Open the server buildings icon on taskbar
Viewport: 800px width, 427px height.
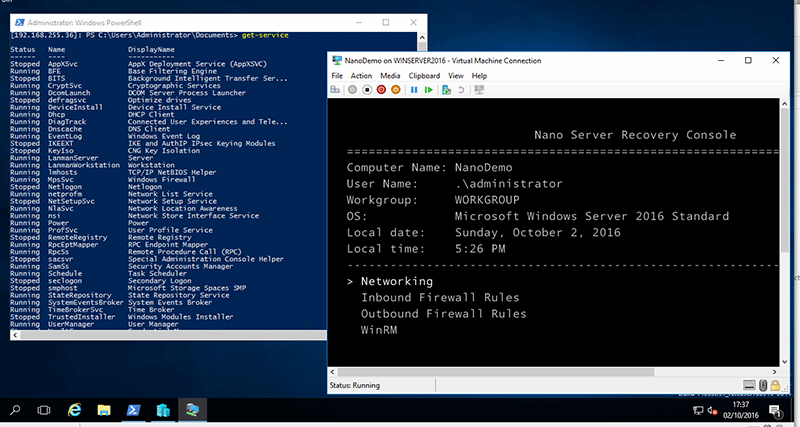[163, 410]
